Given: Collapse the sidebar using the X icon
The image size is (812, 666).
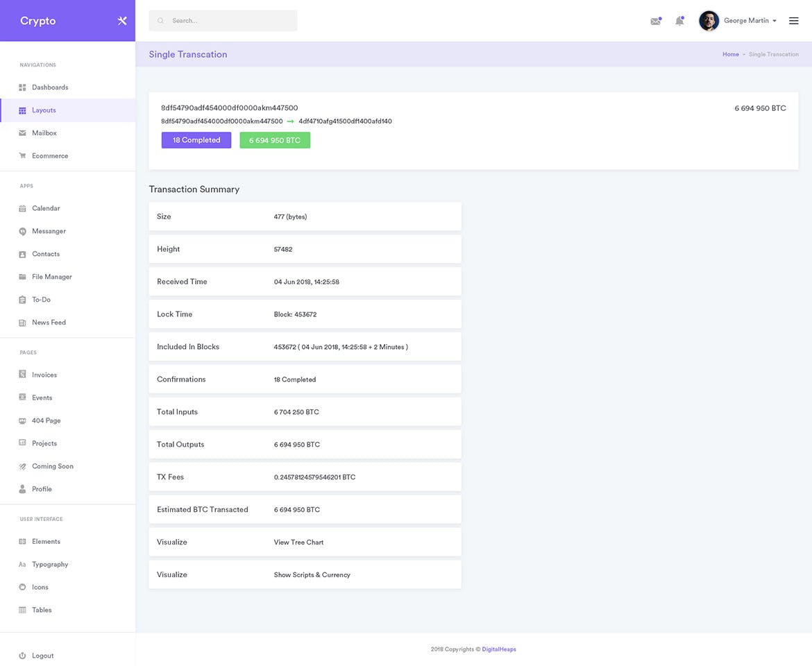Looking at the screenshot, I should point(121,20).
